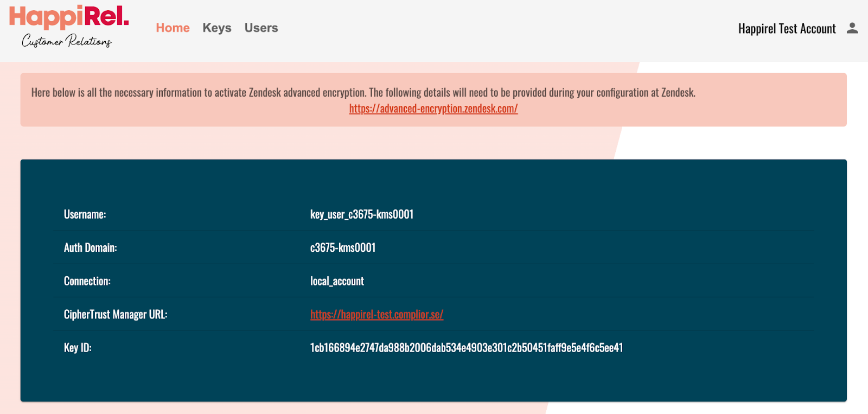Select the Connection value local_account
The image size is (868, 414).
(x=337, y=281)
